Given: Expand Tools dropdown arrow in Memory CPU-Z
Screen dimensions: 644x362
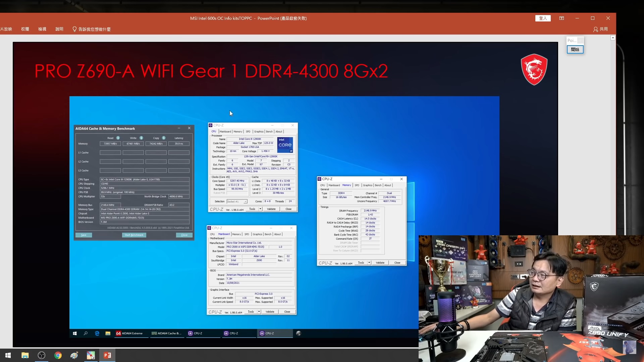Looking at the screenshot, I should click(369, 263).
